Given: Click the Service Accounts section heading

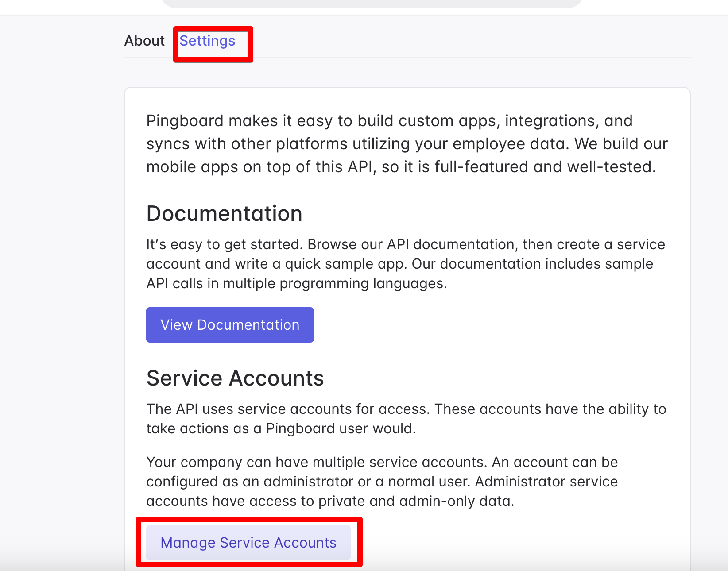Looking at the screenshot, I should tap(235, 378).
